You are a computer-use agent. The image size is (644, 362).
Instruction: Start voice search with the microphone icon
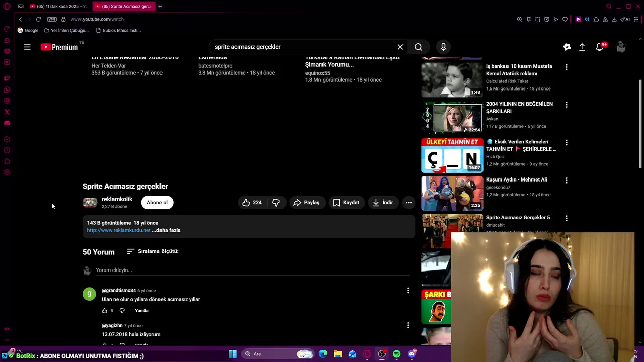pos(443,47)
